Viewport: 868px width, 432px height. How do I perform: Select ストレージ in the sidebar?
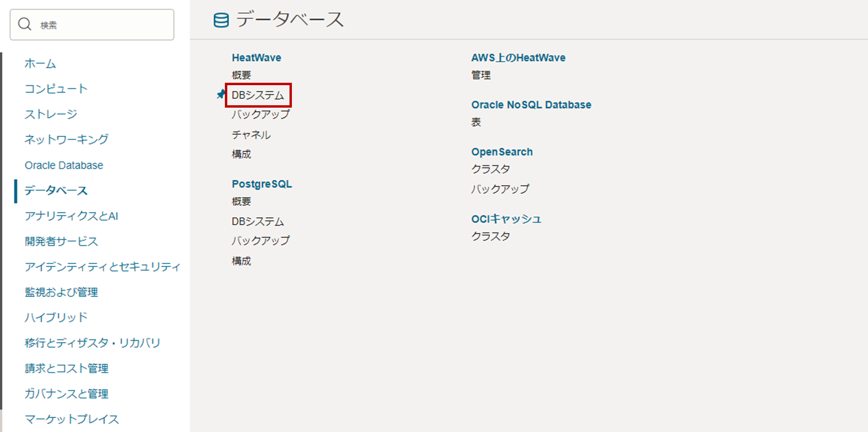51,114
